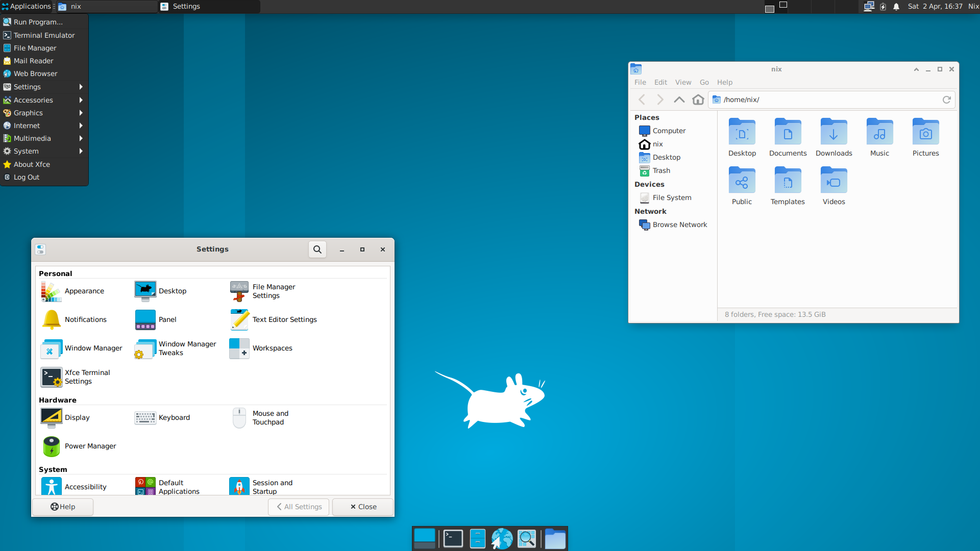The width and height of the screenshot is (980, 551).
Task: Open the View menu in file manager
Action: point(683,83)
